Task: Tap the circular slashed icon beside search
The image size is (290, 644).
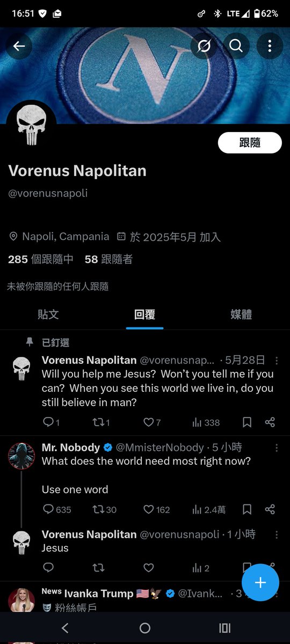Action: click(x=204, y=46)
